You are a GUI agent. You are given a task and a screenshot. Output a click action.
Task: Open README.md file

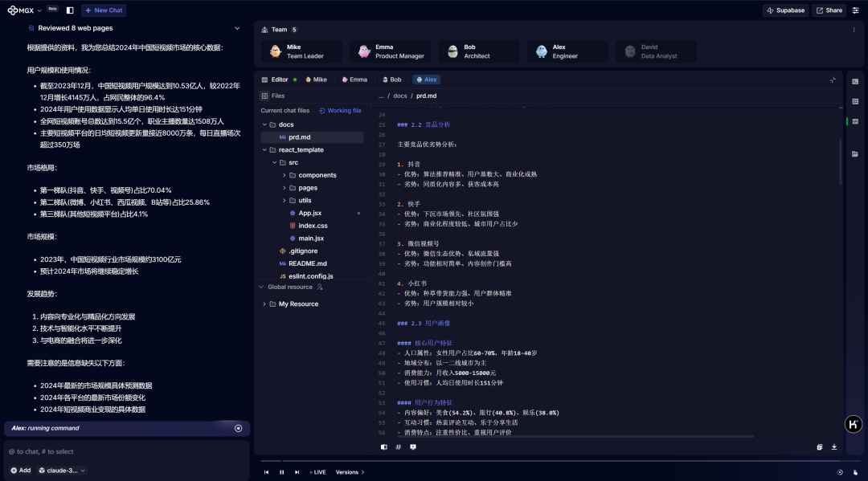307,263
